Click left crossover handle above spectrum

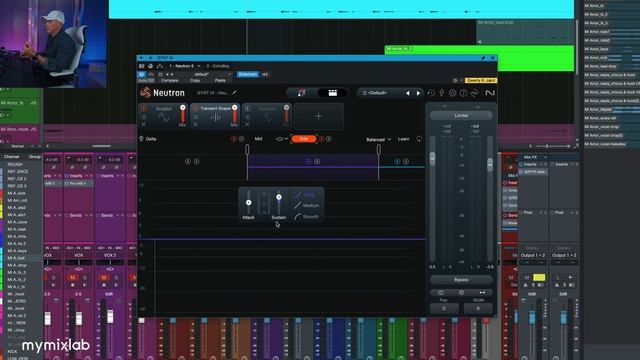[247, 150]
